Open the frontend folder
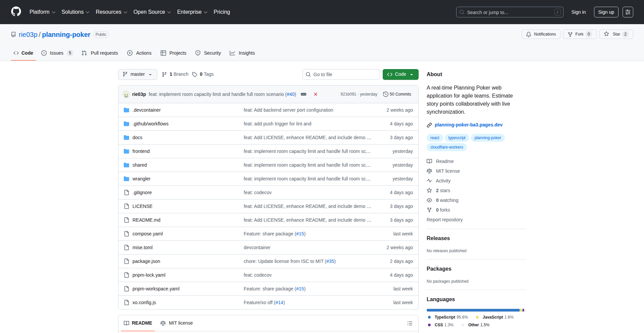The image size is (644, 333). [x=141, y=151]
